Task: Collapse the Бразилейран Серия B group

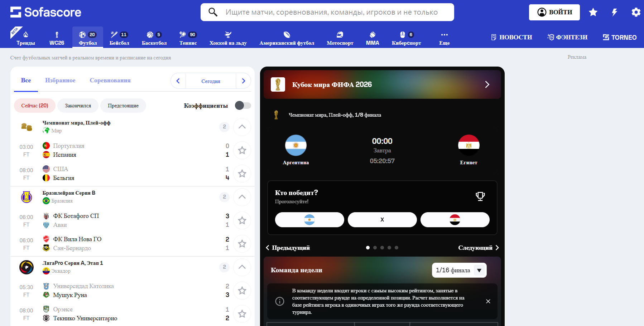Action: (x=242, y=197)
